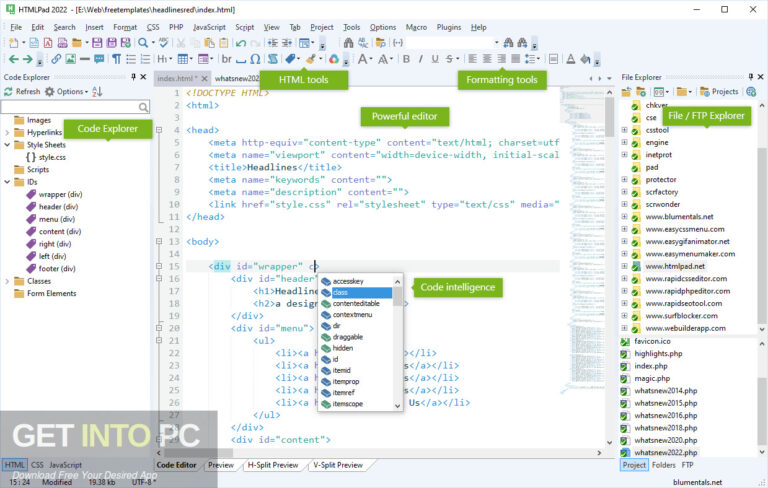Click the editor horizontal scrollbar
Screen dimensions: 768x488
pos(380,453)
